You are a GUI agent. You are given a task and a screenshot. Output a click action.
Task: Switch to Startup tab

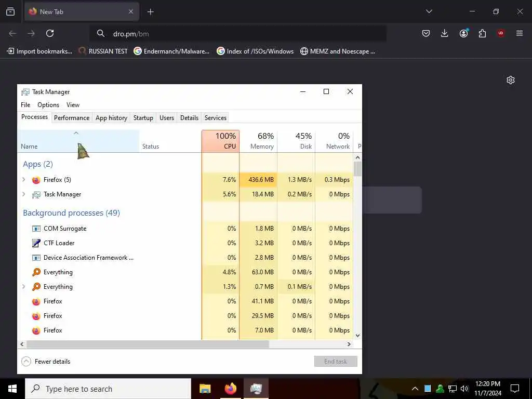[143, 118]
